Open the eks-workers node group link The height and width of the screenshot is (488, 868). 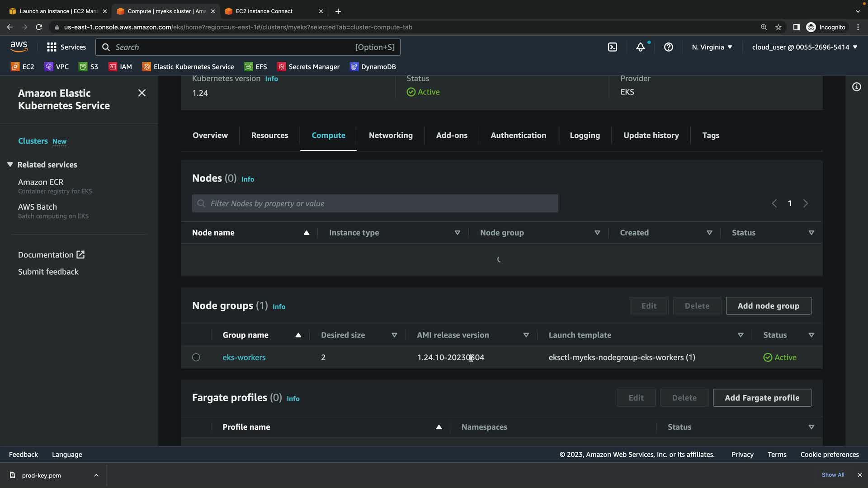click(244, 357)
